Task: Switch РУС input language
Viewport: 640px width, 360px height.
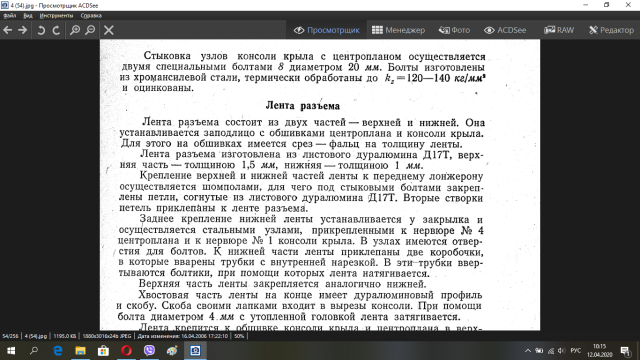Action: [x=576, y=351]
